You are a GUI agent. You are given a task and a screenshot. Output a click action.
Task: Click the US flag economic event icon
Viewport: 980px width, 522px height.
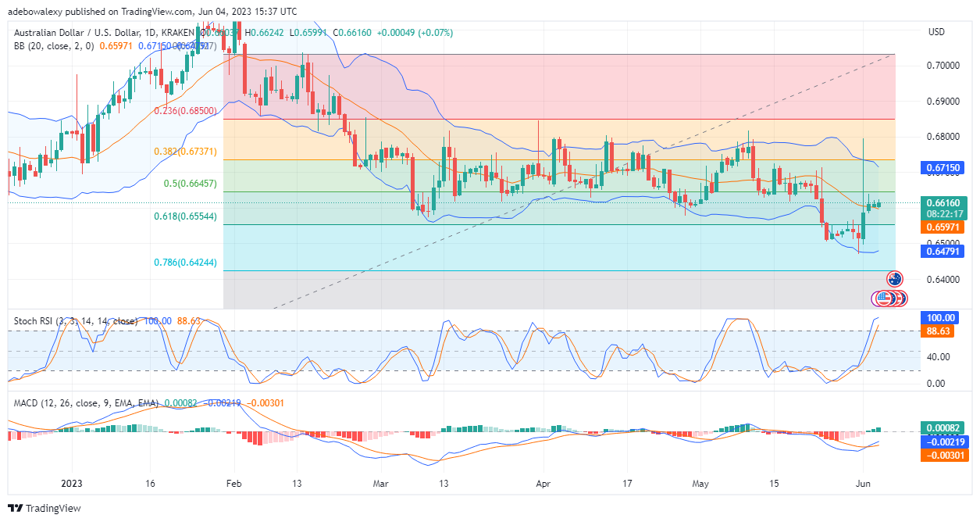coord(884,299)
